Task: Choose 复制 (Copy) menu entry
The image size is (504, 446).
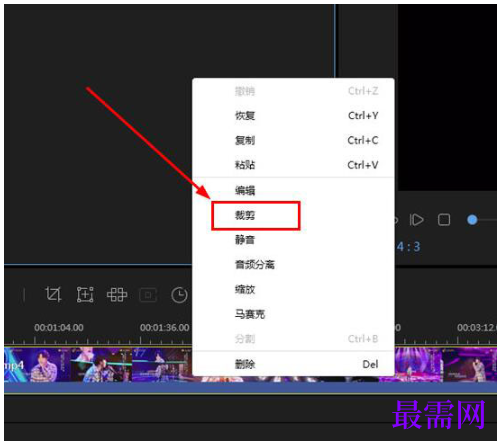Action: [x=293, y=140]
